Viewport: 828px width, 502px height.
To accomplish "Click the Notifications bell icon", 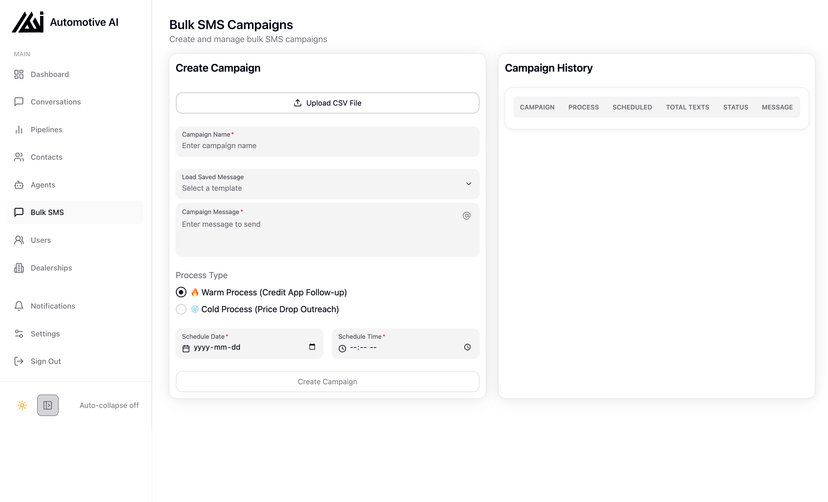I will pos(19,306).
